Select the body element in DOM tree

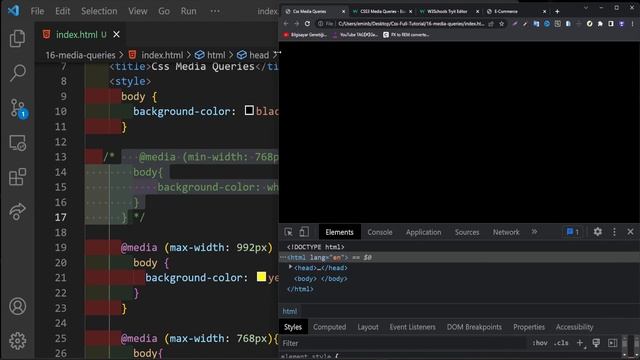pyautogui.click(x=320, y=279)
